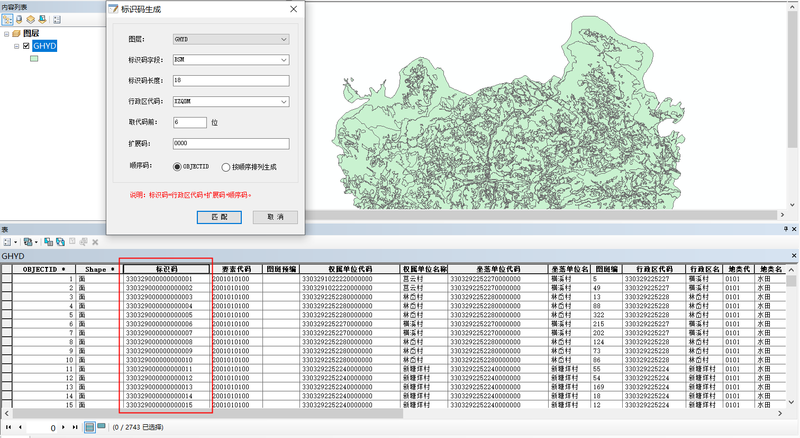This screenshot has height=438, width=800.
Task: Go to last record in table
Action: [x=75, y=427]
